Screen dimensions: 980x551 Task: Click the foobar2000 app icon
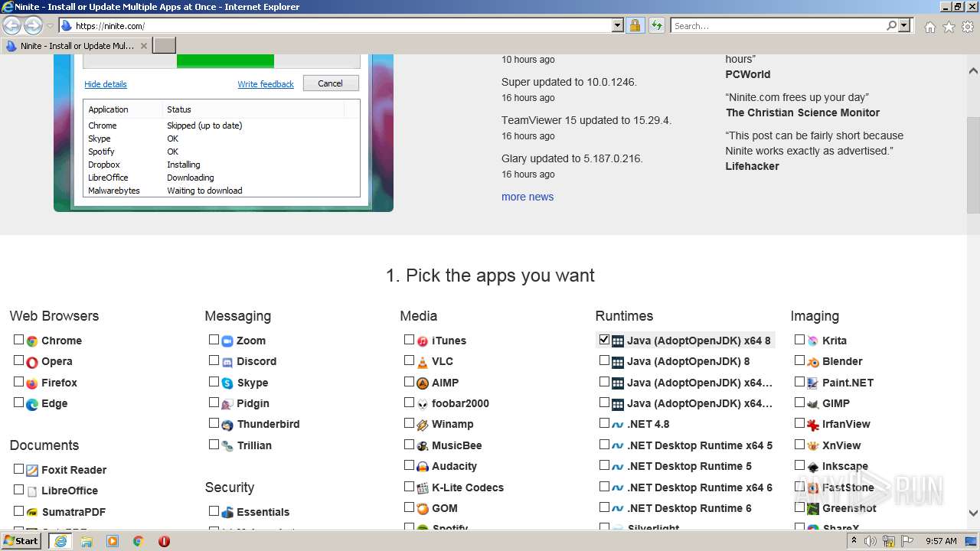point(423,404)
